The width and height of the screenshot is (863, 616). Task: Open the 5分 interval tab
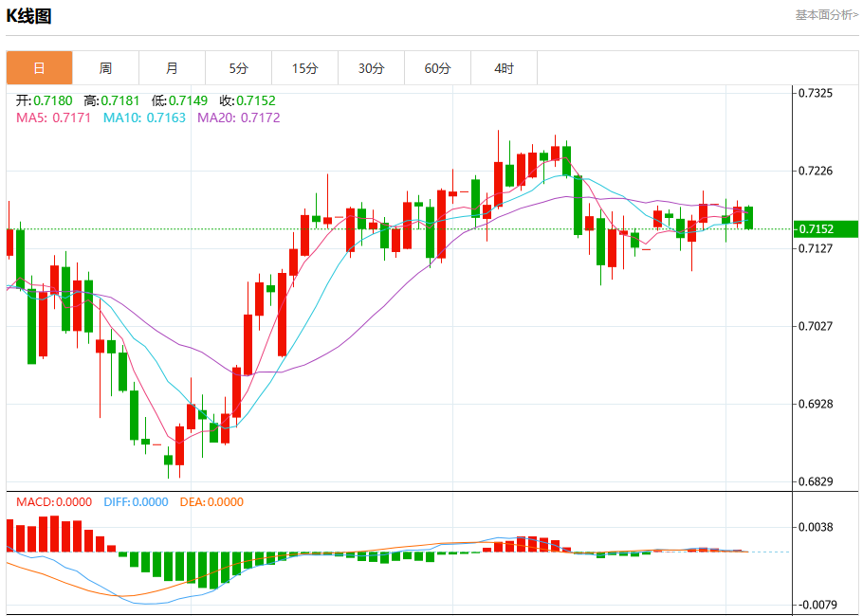tap(238, 68)
